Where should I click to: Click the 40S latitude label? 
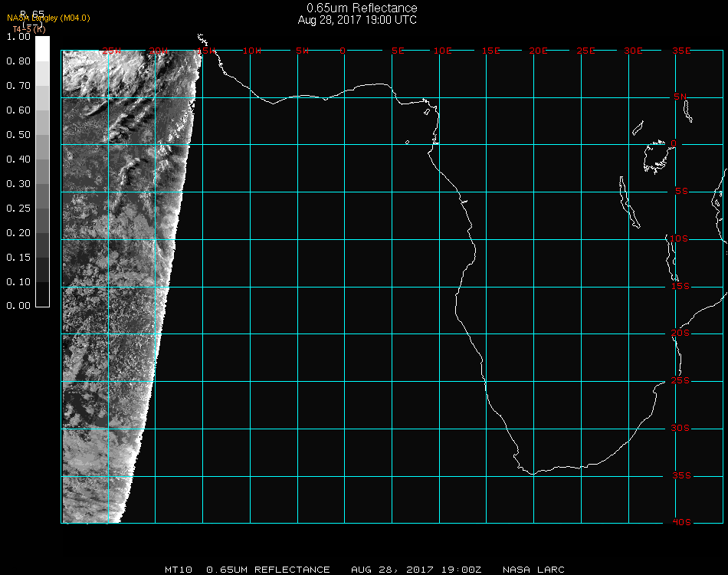point(680,522)
